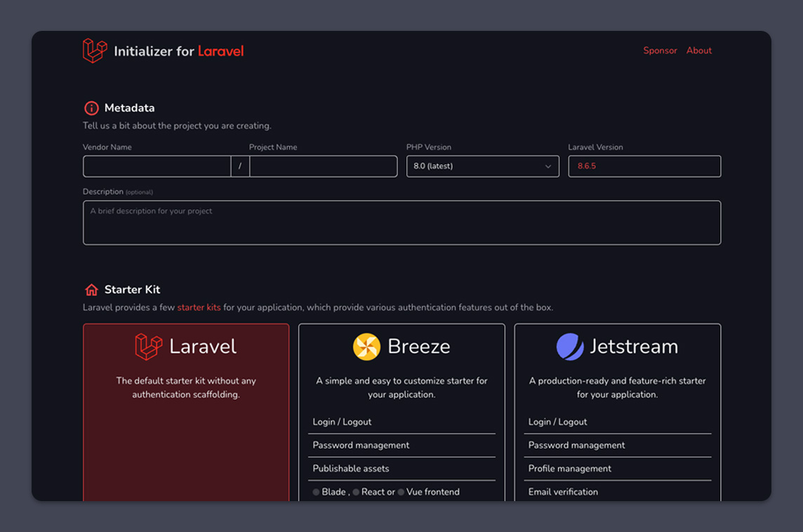Click the Breeze pinwheel logo icon

click(x=366, y=347)
